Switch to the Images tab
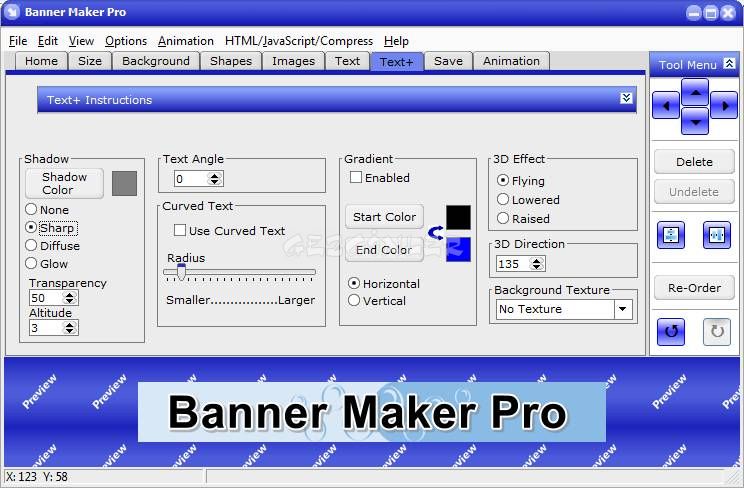Screen dimensions: 744x488 pos(293,61)
